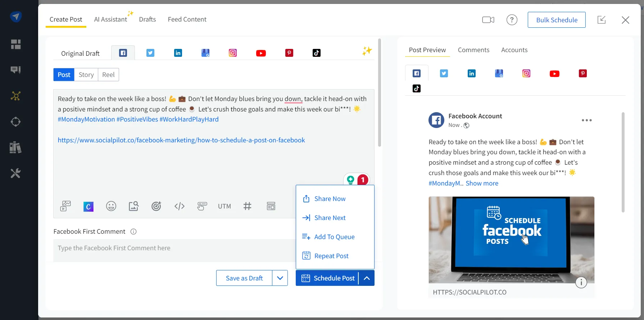
Task: Click the #MondayMotivation hashtag in editor
Action: 86,119
